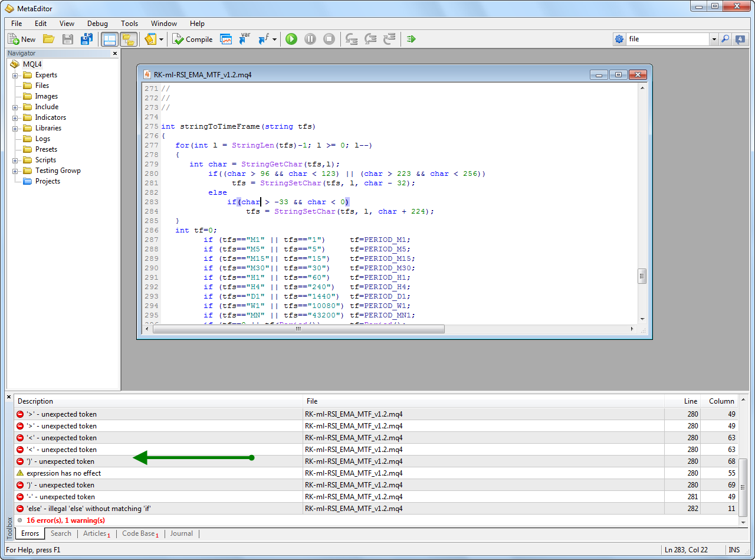Screen dimensions: 755x560
Task: Select the Images folder in Navigator
Action: click(x=46, y=96)
